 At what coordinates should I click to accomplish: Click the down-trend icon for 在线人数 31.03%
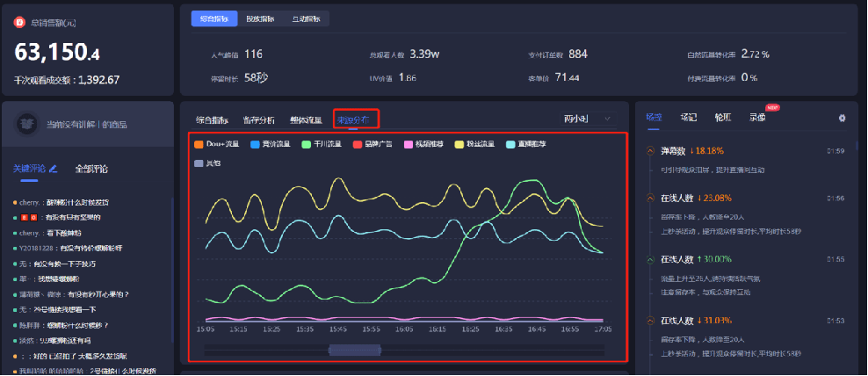pyautogui.click(x=650, y=321)
